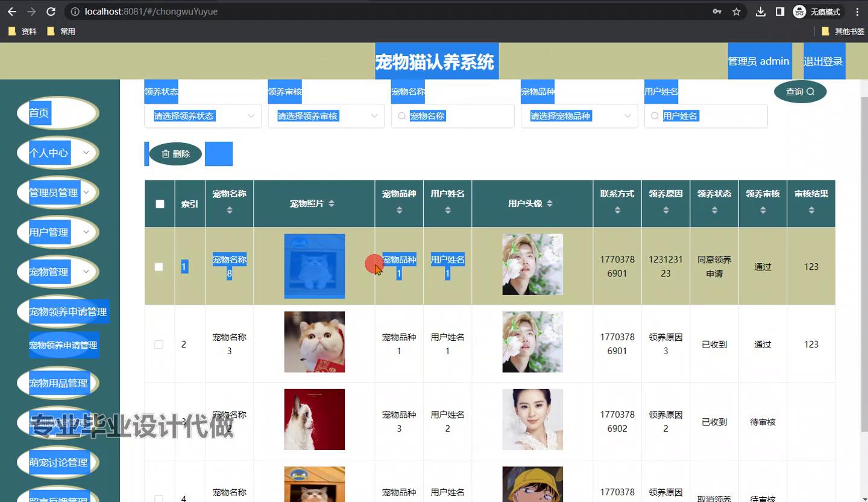
Task: Open the incognito mode profile button
Action: tap(817, 11)
